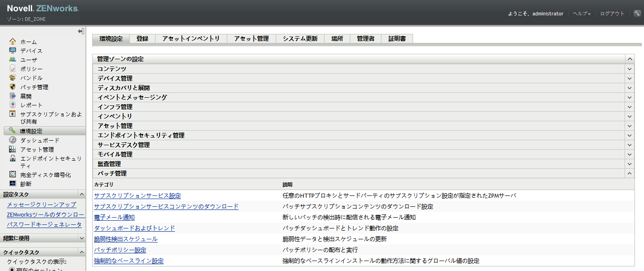Expand the アセット管理 settings section

(x=630, y=126)
